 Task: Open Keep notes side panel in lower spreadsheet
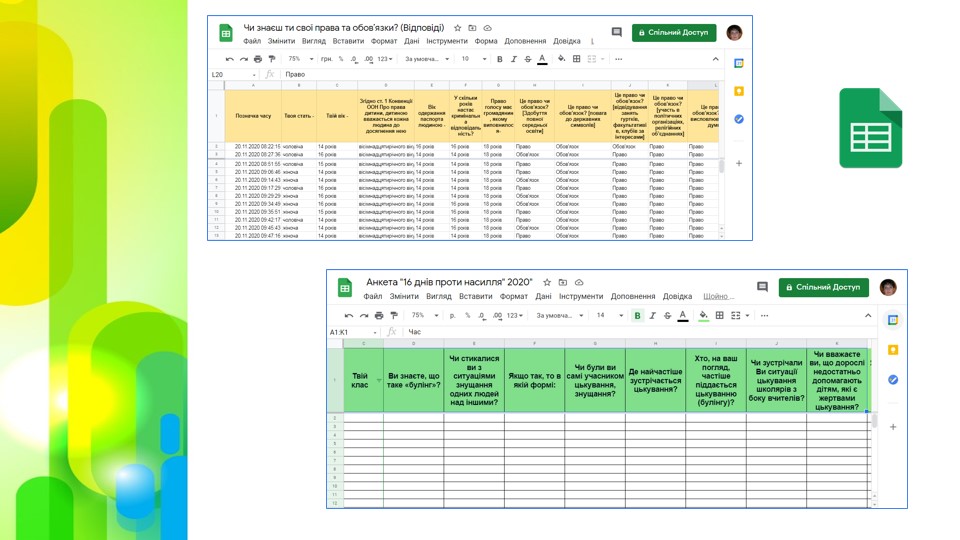point(893,350)
